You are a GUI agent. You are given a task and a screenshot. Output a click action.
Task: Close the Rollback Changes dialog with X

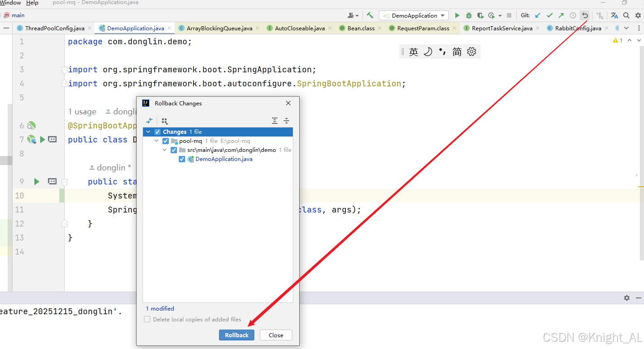[288, 103]
